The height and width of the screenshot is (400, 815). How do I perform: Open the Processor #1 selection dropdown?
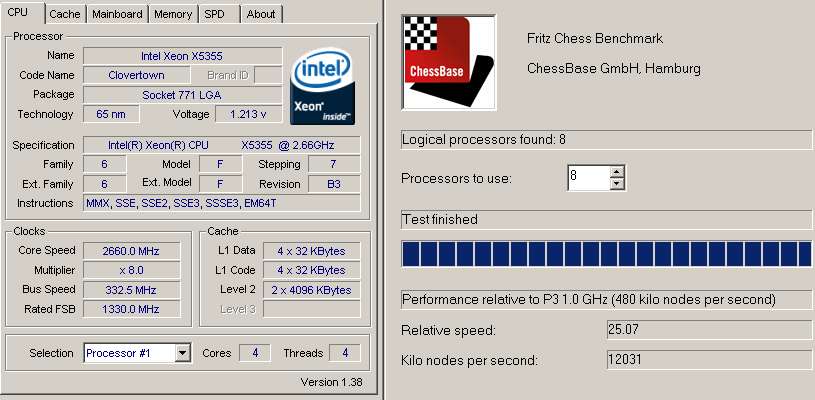182,354
